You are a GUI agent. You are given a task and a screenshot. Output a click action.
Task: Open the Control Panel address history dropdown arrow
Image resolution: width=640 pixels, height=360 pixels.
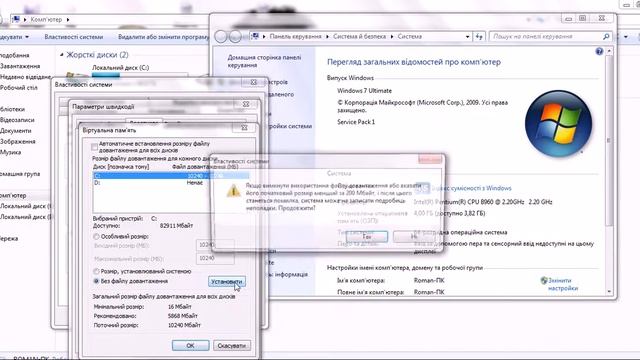coord(467,37)
